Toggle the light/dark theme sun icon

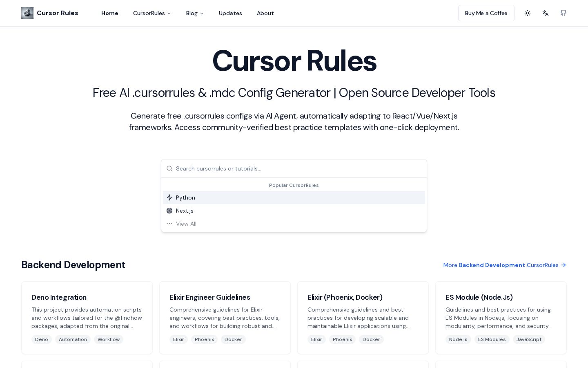(528, 13)
